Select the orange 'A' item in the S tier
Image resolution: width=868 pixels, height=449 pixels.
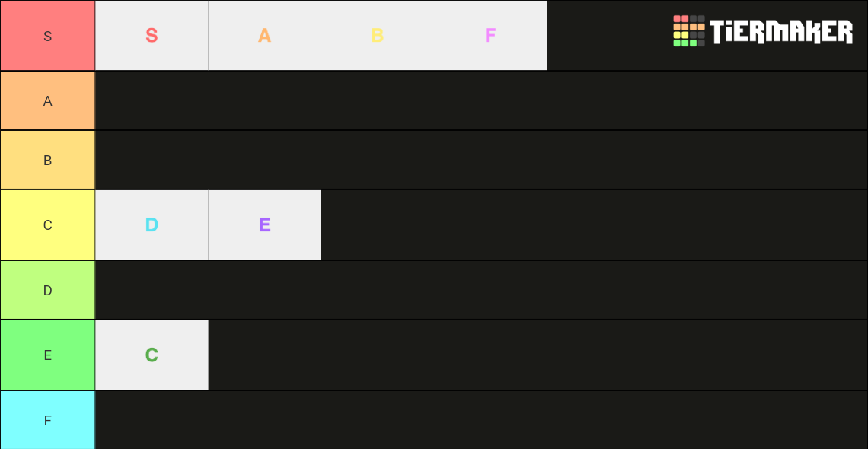264,35
